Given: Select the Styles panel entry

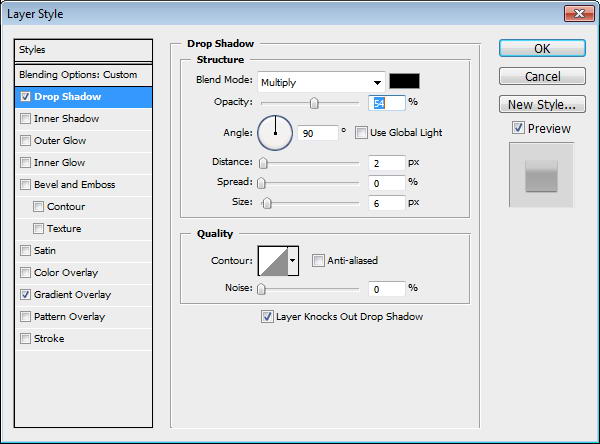Looking at the screenshot, I should click(x=83, y=50).
